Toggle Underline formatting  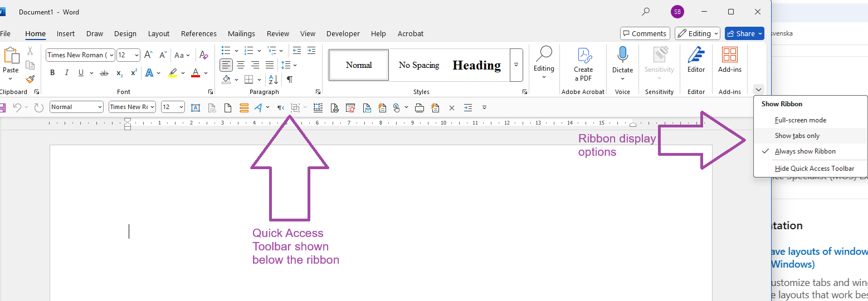[81, 73]
